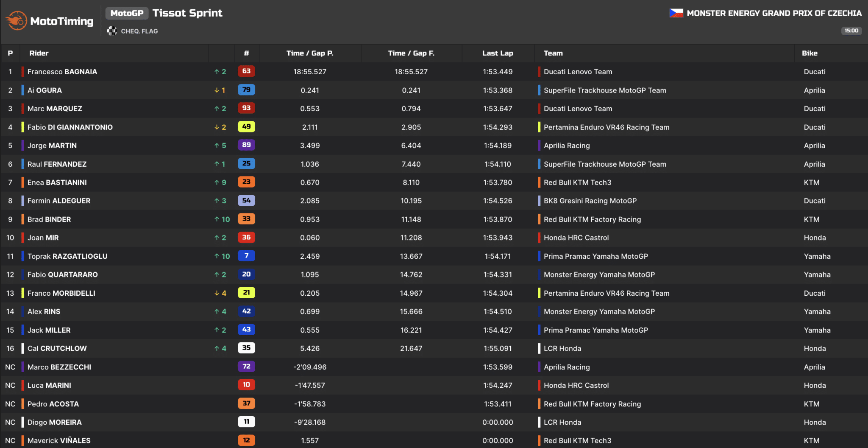Click Binder's number 33 badge
Viewport: 868px width, 448px height.
(246, 219)
